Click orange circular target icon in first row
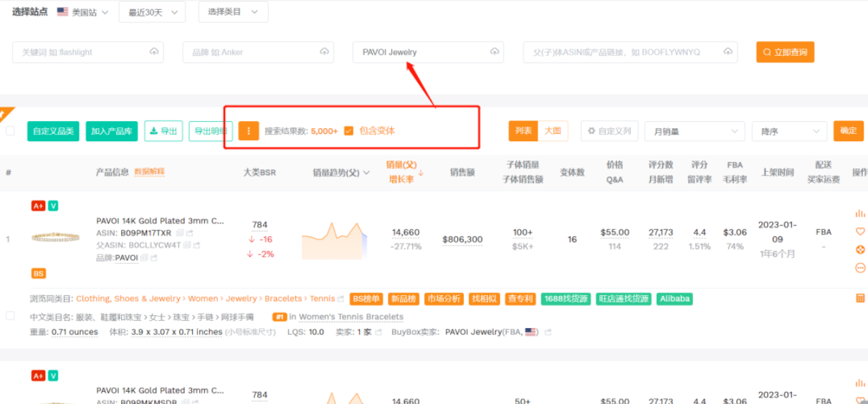868x404 pixels. [x=860, y=250]
